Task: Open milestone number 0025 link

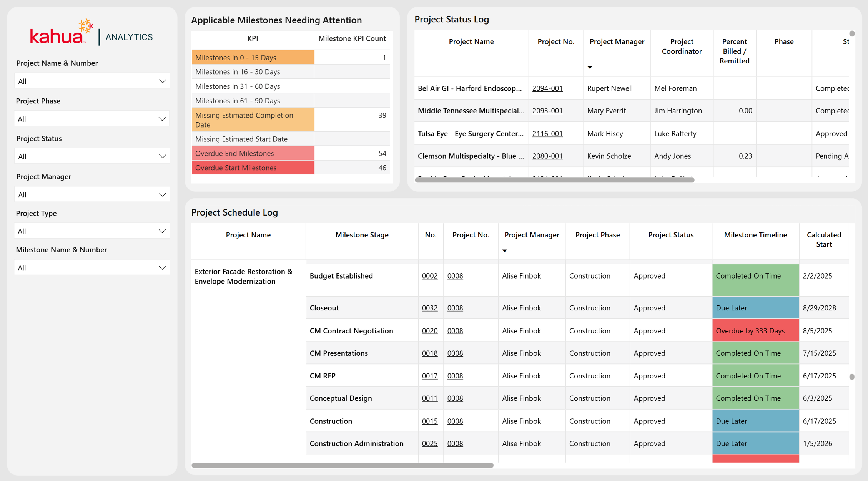Action: pyautogui.click(x=430, y=443)
